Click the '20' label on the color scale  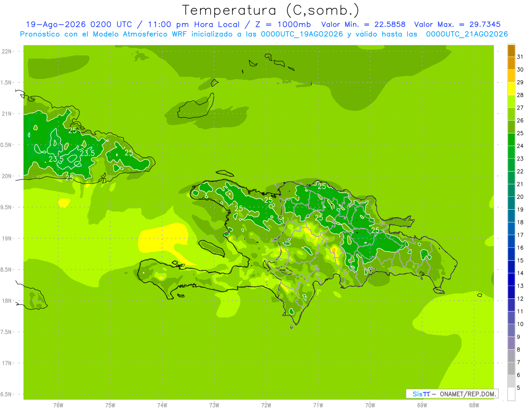pos(520,197)
